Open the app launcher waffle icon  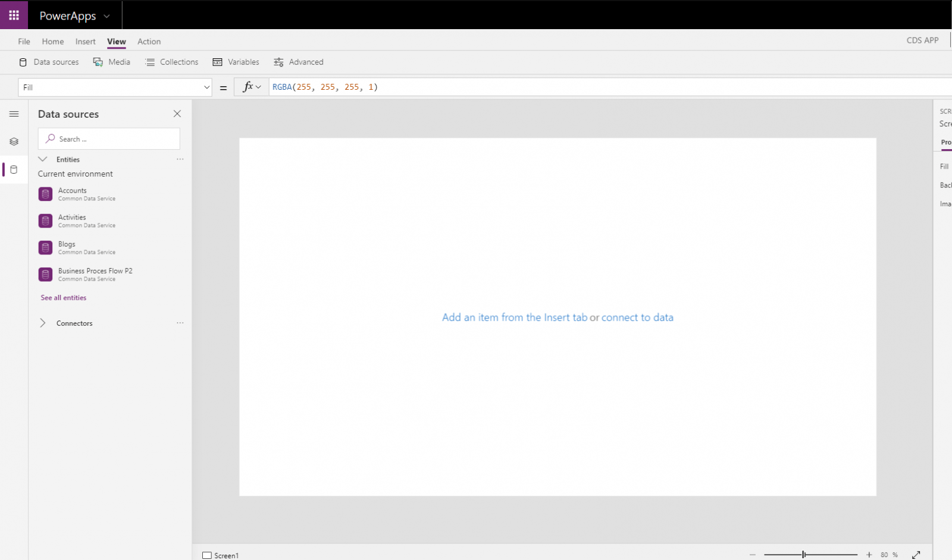(x=14, y=15)
